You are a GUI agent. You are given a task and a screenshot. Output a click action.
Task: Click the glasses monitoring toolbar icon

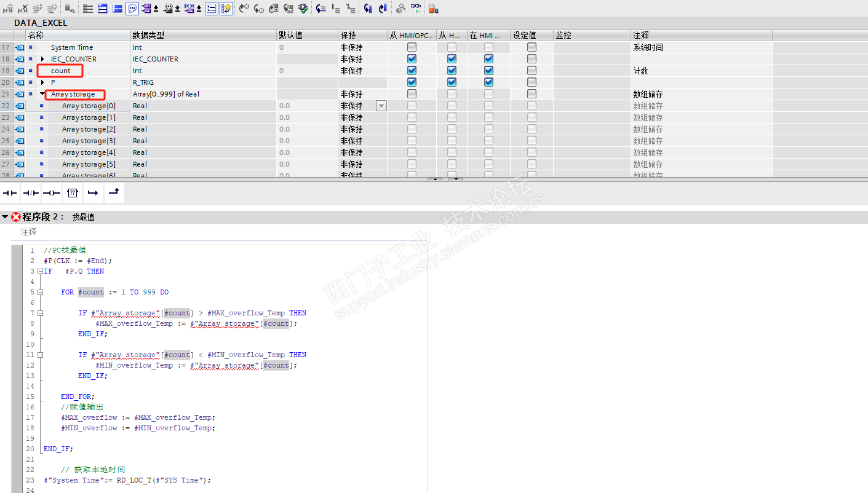(x=416, y=9)
